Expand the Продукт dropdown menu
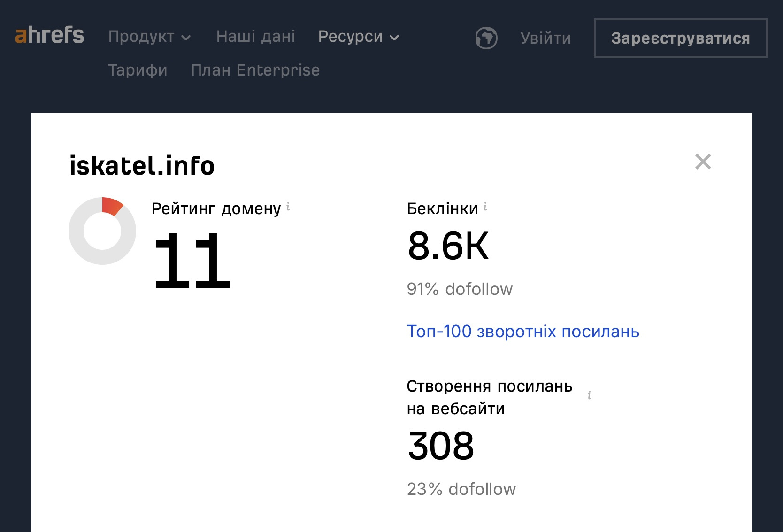This screenshot has height=532, width=783. [150, 37]
